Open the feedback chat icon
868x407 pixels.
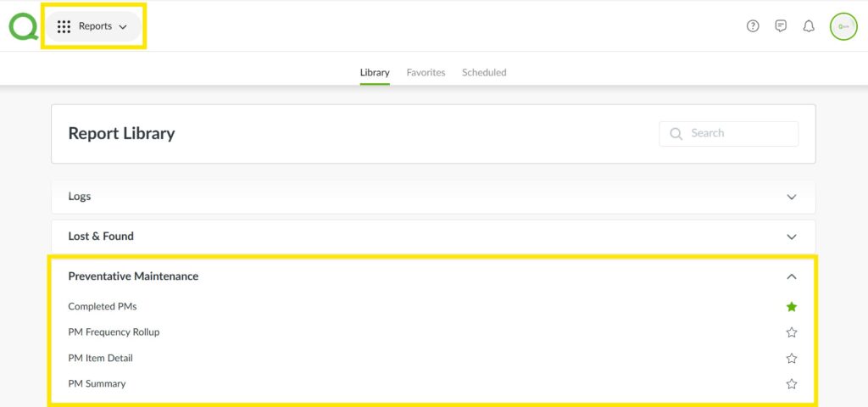coord(781,26)
